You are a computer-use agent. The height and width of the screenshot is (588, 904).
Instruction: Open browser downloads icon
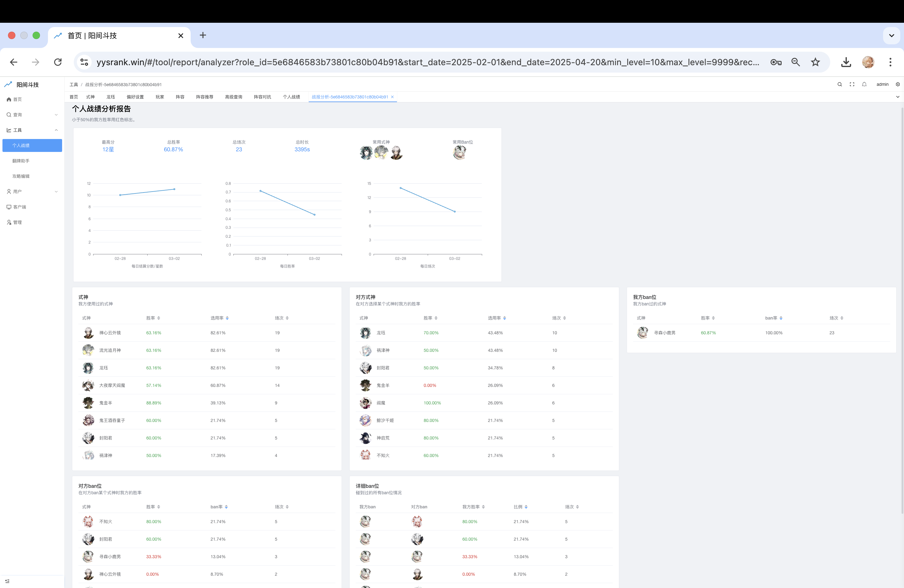point(846,62)
